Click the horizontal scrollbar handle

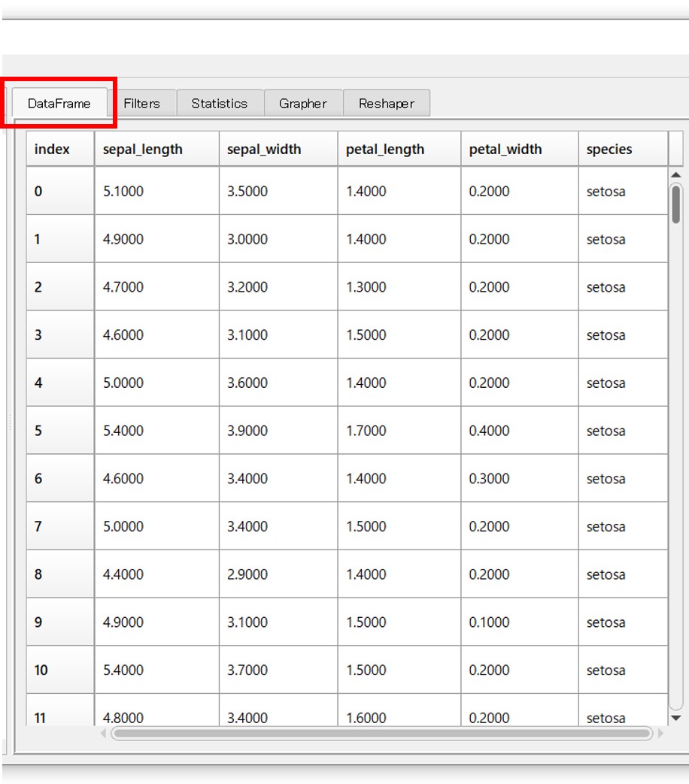(x=381, y=733)
